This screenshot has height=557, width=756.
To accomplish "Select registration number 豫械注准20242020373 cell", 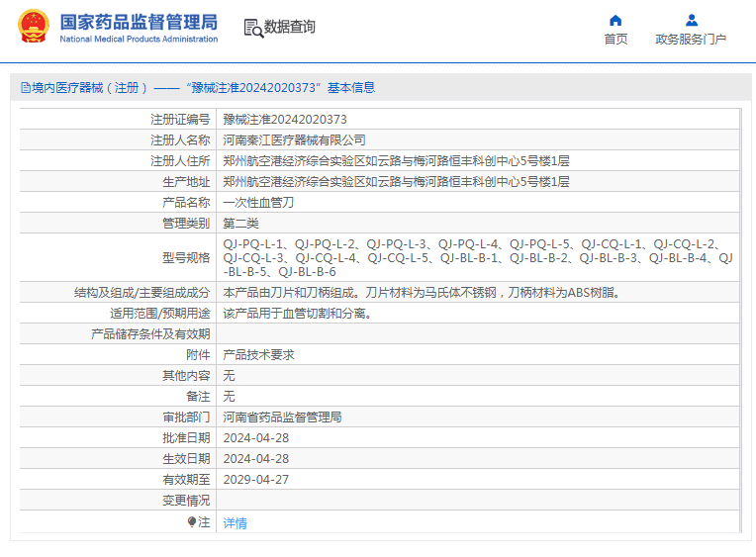I will tap(284, 119).
